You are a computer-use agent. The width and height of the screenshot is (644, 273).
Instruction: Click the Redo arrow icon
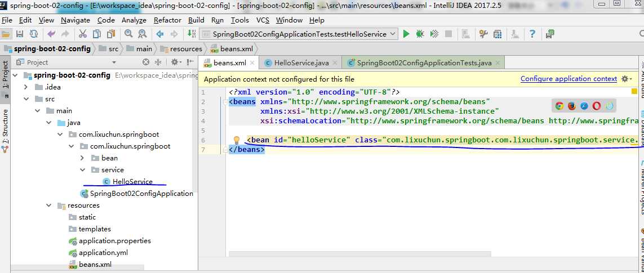coord(65,34)
